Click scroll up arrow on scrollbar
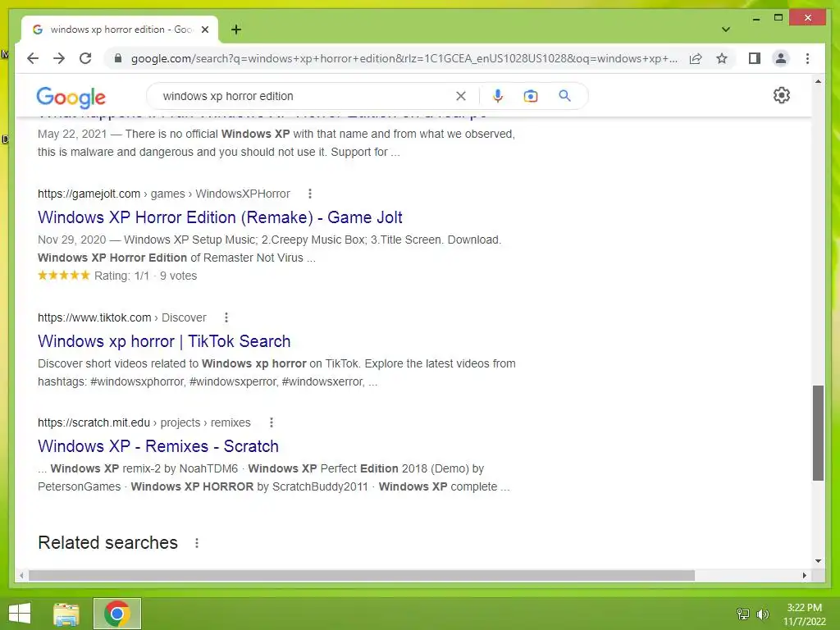 click(x=818, y=81)
